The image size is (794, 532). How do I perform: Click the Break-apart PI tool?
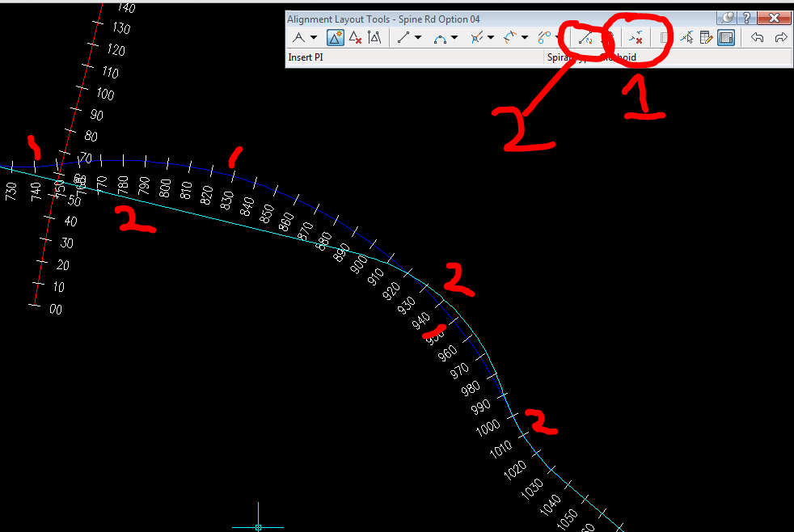coord(375,37)
